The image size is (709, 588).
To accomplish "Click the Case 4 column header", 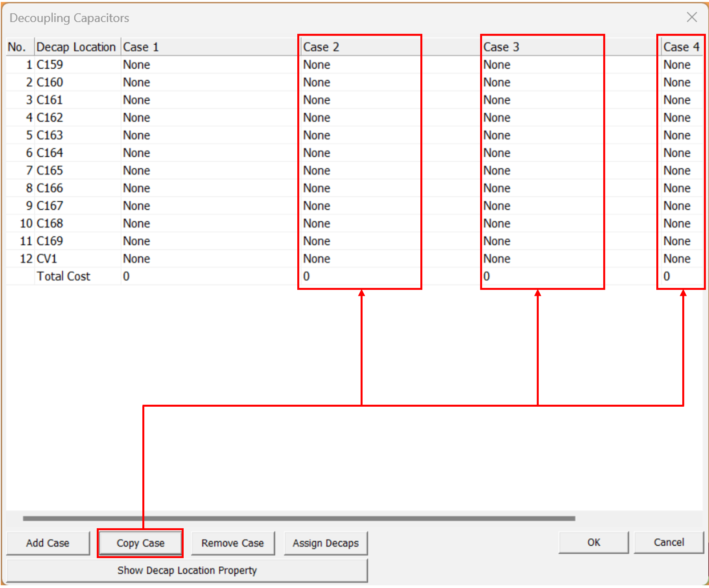I will [x=681, y=47].
